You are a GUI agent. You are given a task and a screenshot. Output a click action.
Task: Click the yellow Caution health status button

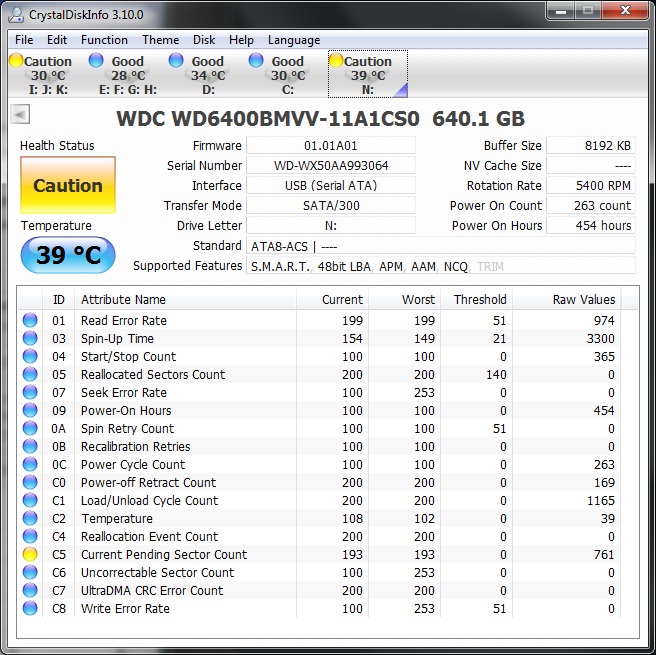pos(68,185)
